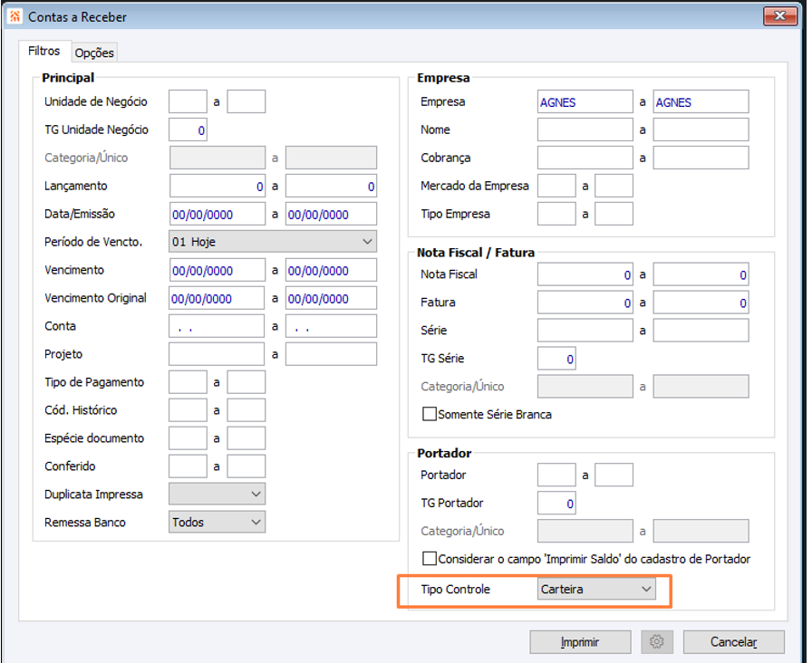The width and height of the screenshot is (812, 663).
Task: Select the first Nota Fiscal number field
Action: click(x=585, y=274)
